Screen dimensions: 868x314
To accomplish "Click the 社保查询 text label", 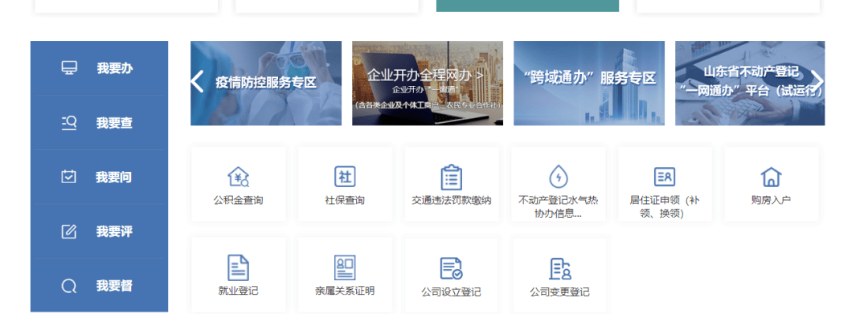I will point(345,200).
